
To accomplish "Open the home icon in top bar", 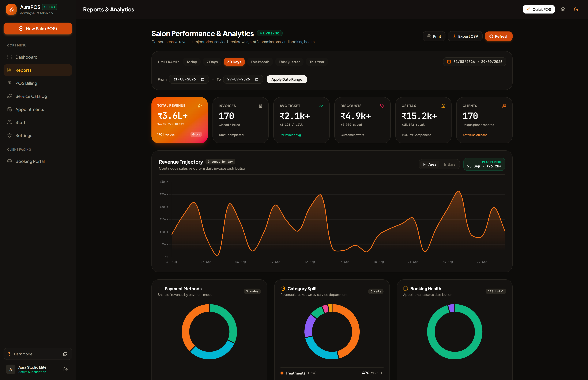I will click(x=563, y=9).
